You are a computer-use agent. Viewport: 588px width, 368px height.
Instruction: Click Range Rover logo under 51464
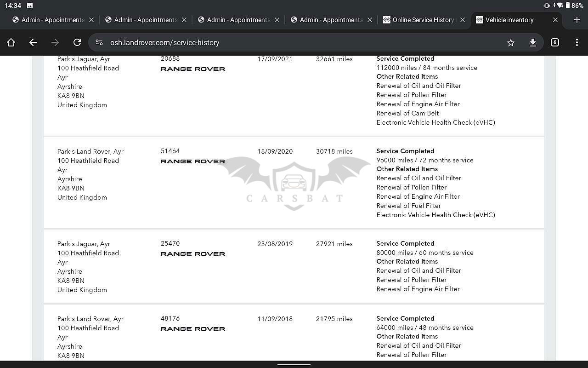click(x=192, y=161)
